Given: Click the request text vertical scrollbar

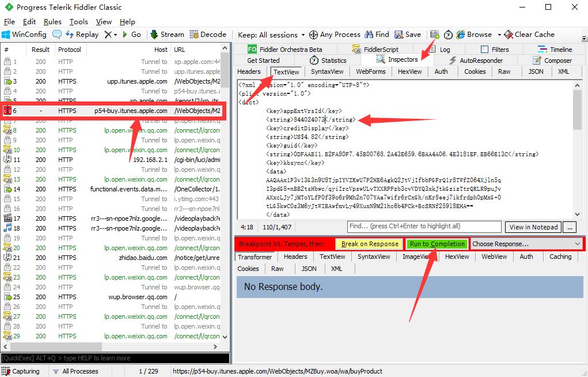Looking at the screenshot, I should pyautogui.click(x=577, y=150).
